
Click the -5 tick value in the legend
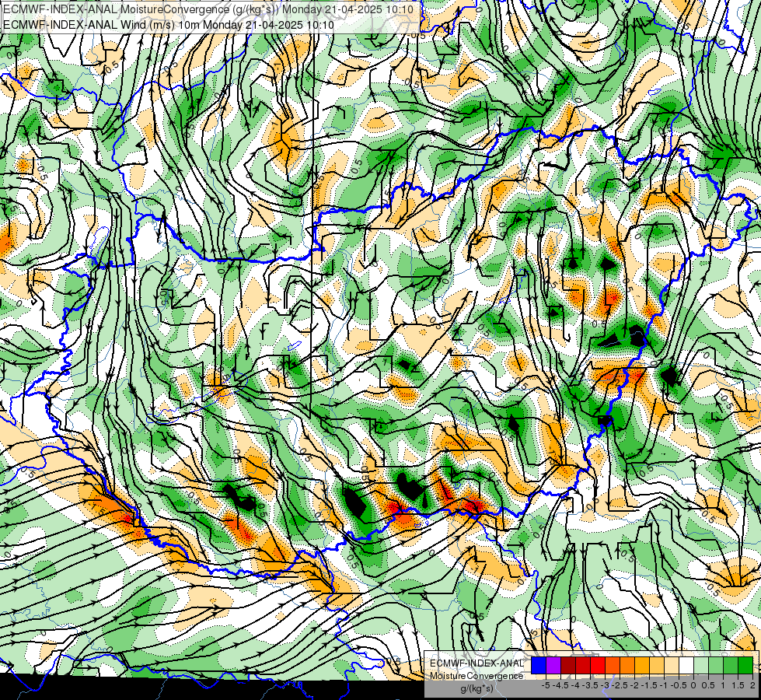(546, 685)
